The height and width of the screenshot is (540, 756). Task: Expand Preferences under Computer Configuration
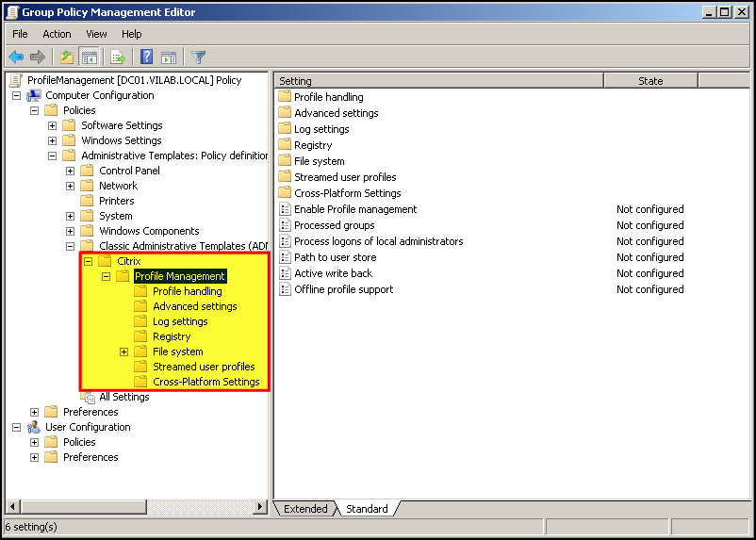[x=34, y=412]
